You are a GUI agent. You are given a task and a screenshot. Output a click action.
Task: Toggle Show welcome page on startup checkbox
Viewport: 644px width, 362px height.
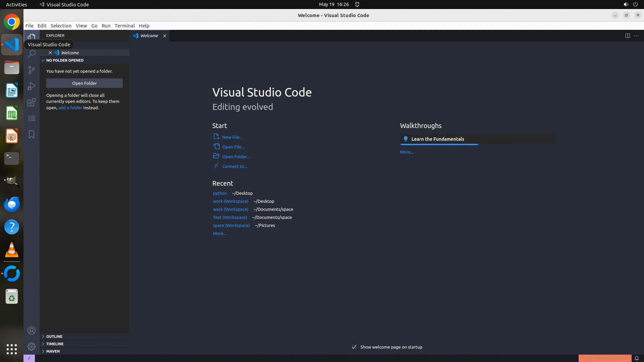pos(354,347)
